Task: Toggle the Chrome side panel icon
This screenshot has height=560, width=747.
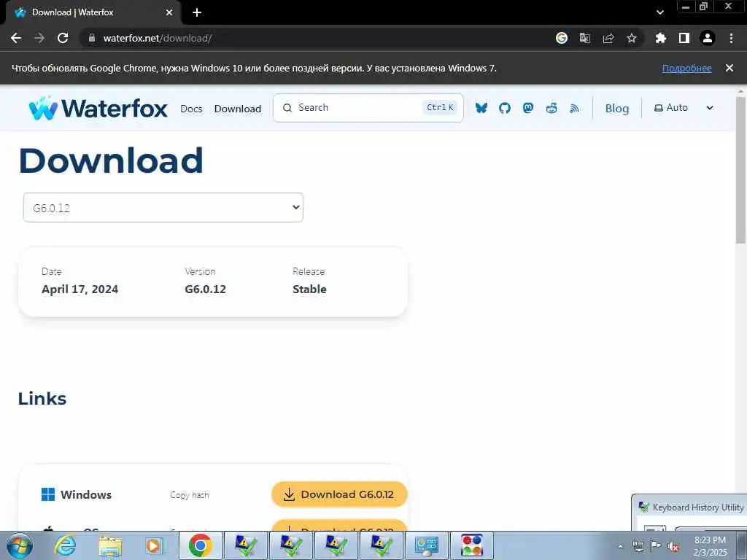Action: pyautogui.click(x=684, y=38)
